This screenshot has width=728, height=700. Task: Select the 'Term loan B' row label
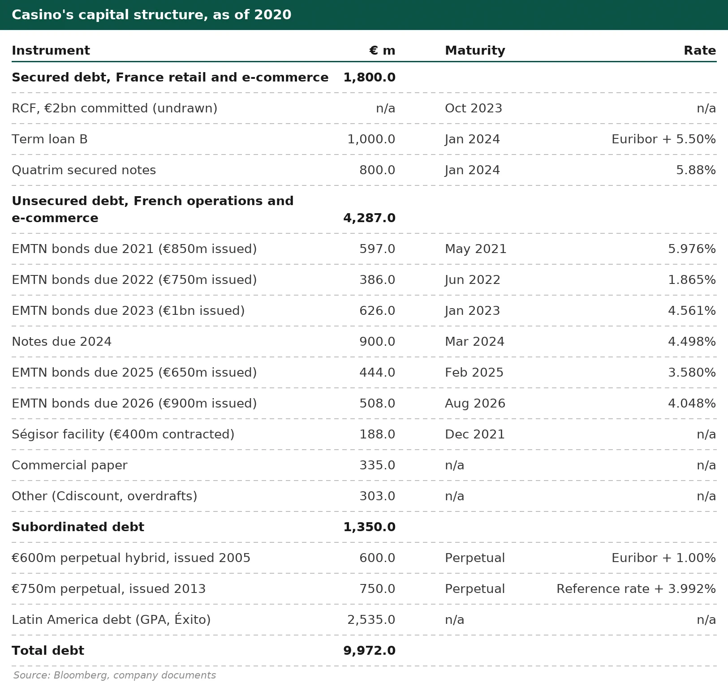(x=50, y=139)
